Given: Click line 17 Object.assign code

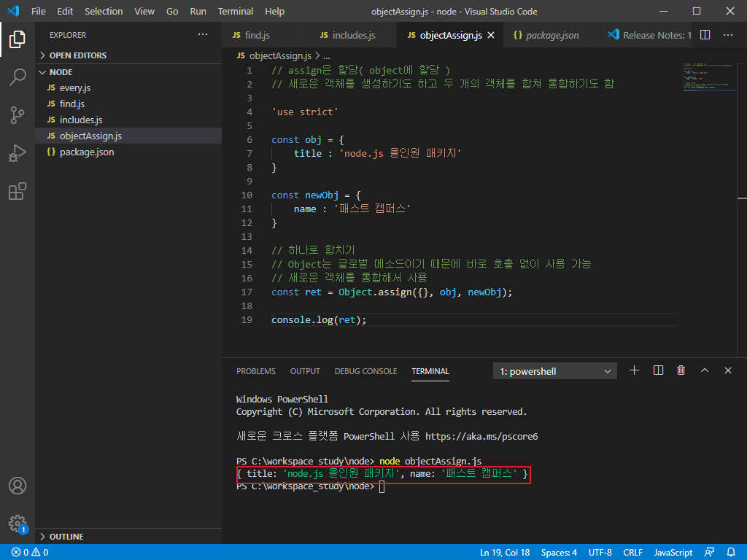Looking at the screenshot, I should (392, 292).
